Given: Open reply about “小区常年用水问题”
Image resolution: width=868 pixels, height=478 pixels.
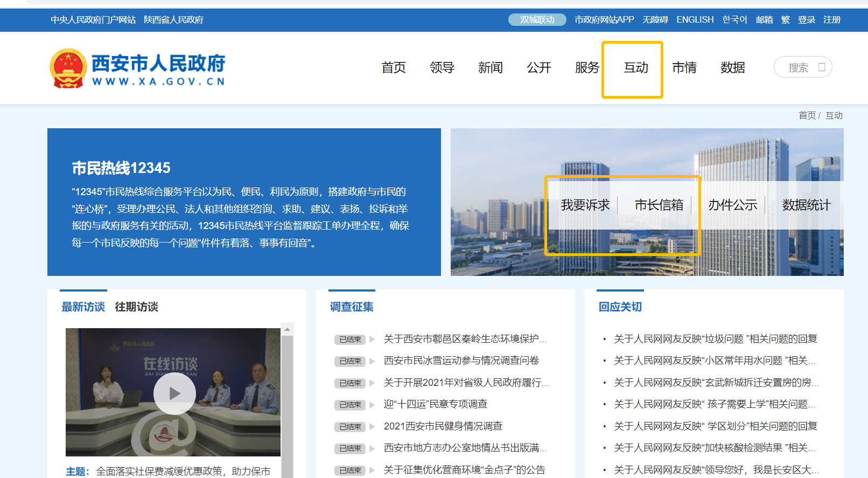Looking at the screenshot, I should coord(715,361).
